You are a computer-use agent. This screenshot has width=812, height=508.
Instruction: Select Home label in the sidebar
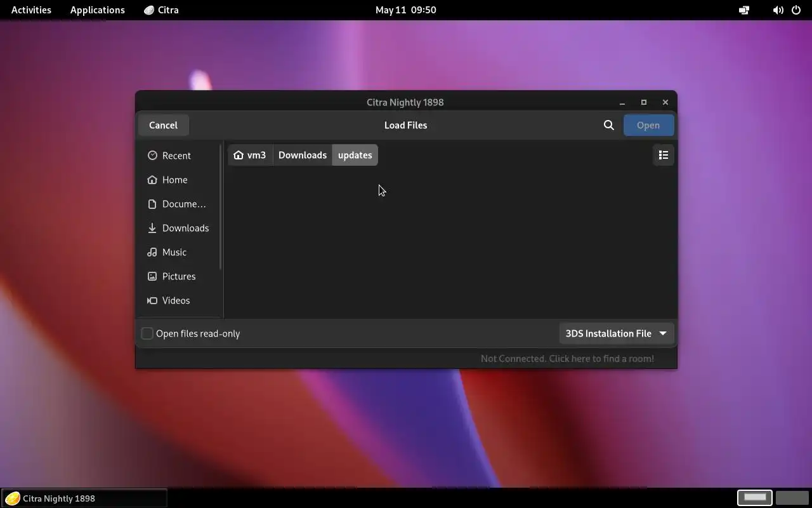pos(174,180)
